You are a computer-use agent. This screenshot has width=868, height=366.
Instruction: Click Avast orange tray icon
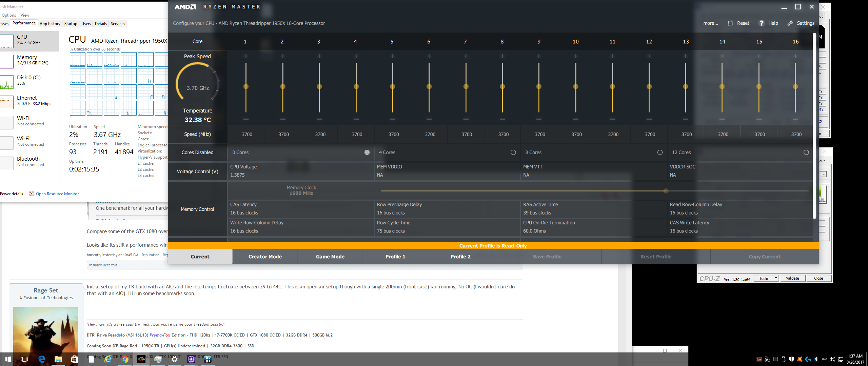(800, 359)
